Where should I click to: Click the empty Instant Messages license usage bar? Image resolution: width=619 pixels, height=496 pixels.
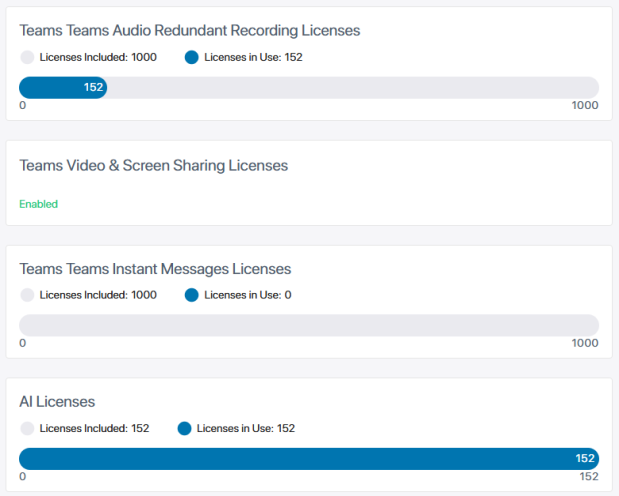309,325
